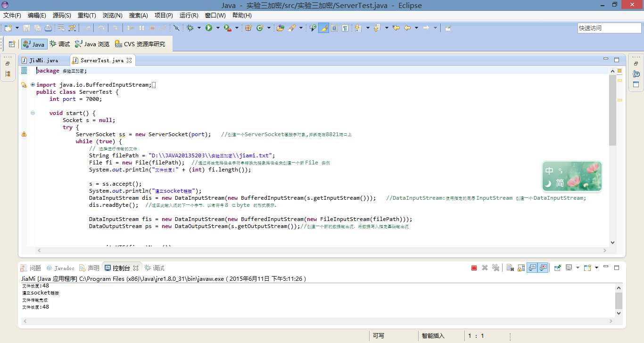The width and height of the screenshot is (644, 343).
Task: Click the New Java package icon
Action: [x=248, y=28]
